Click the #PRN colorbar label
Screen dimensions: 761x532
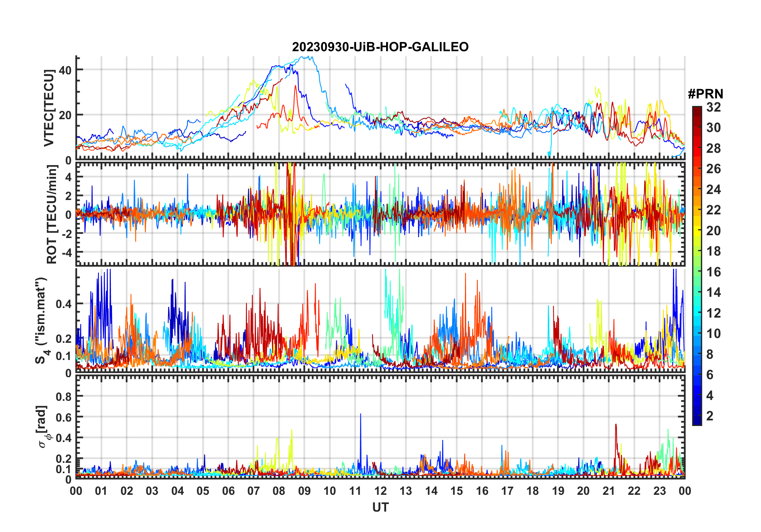(705, 94)
